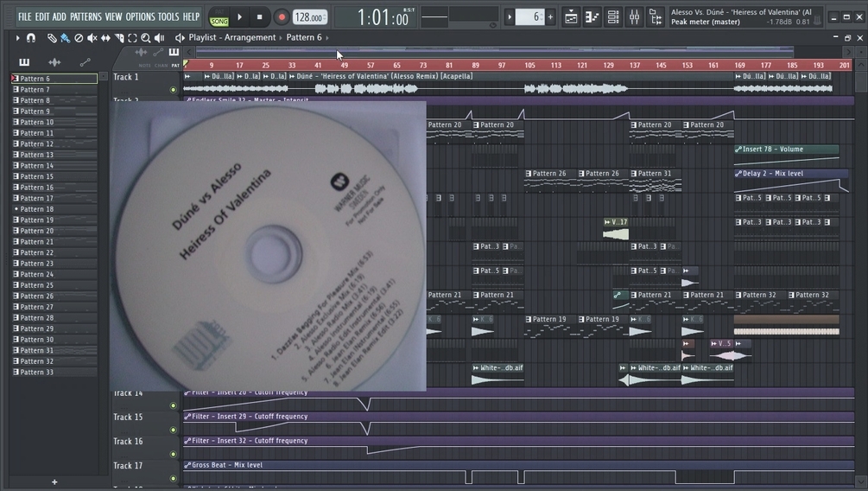Switch PAT/SONG mode toggle

pyautogui.click(x=219, y=17)
